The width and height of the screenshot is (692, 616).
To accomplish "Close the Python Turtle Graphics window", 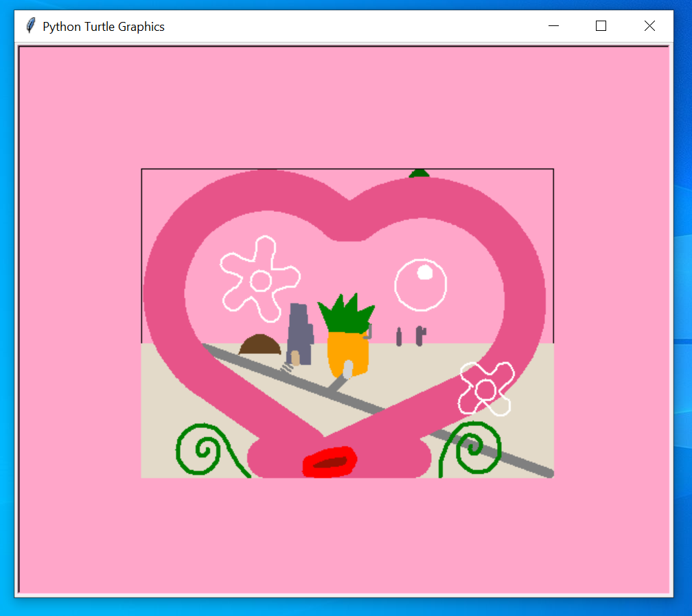I will click(x=649, y=26).
